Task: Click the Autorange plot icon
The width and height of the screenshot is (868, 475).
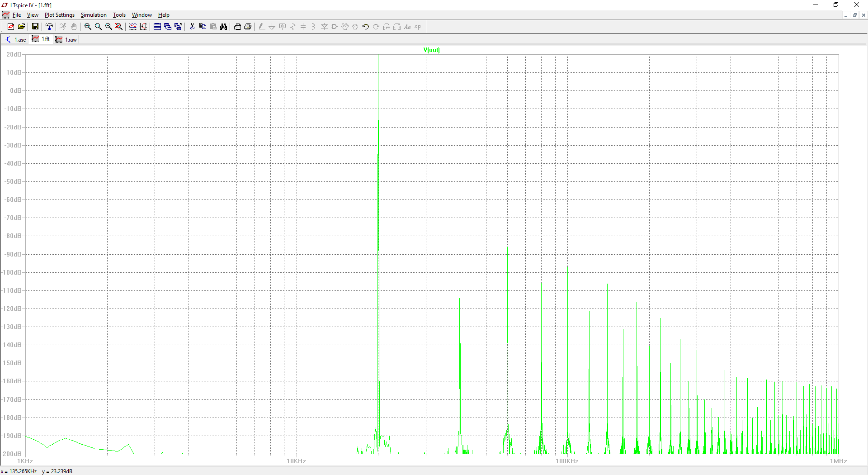Action: (133, 27)
